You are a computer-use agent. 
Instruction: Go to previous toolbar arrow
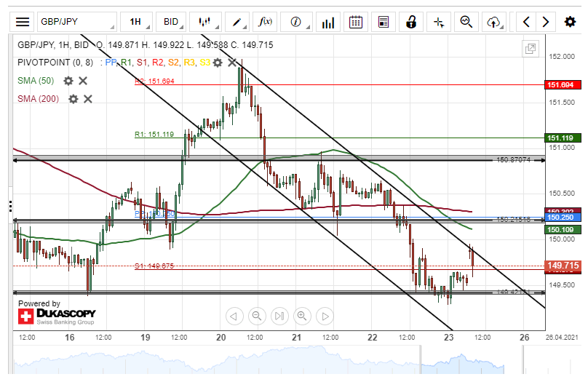(526, 22)
